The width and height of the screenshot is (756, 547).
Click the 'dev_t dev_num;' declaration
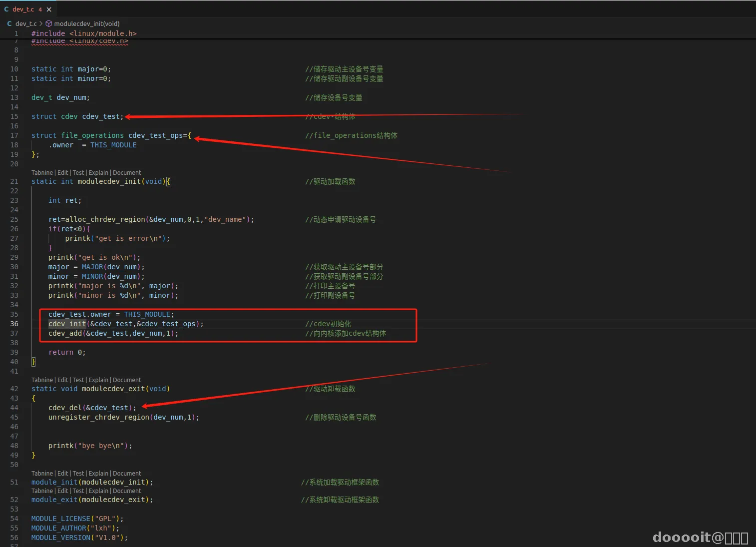tap(60, 97)
